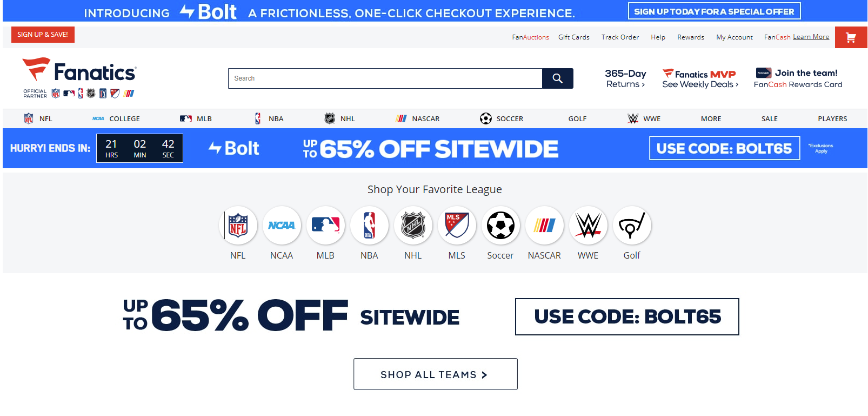Expand the MORE navigation menu

(711, 119)
